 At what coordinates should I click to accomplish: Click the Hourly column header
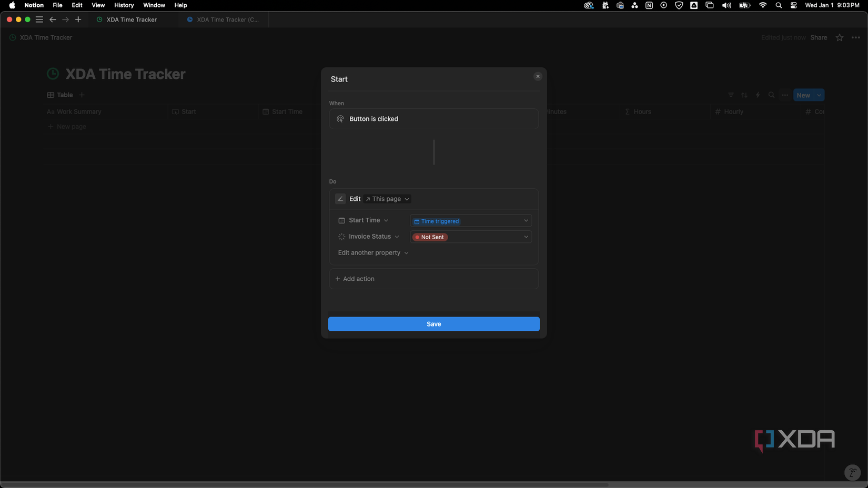[755, 111]
